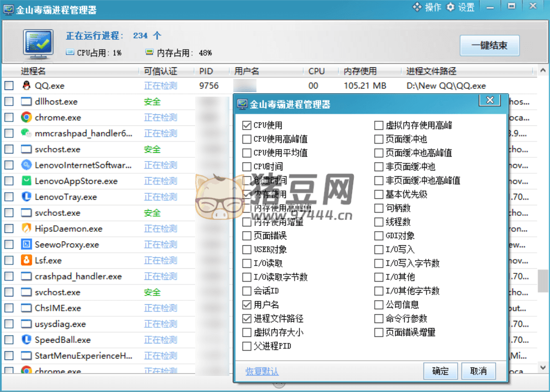Cancel the dialog with 取消
550x392 pixels.
point(479,371)
